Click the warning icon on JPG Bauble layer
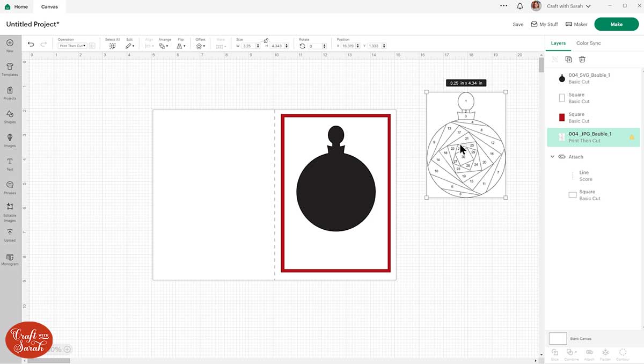 pos(632,137)
